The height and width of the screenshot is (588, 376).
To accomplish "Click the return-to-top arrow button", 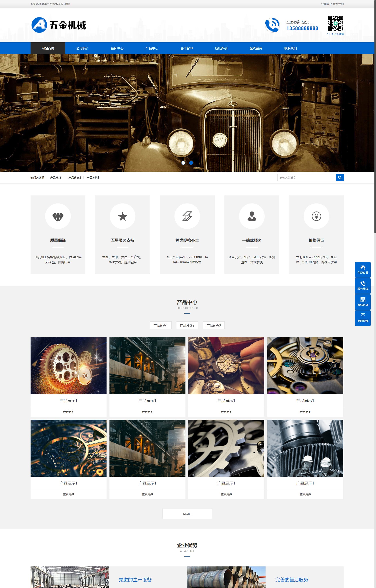I will pyautogui.click(x=362, y=318).
